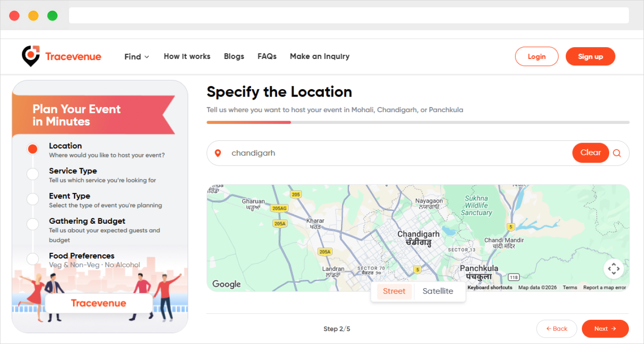Click Sukhna Wildlife Sanctuary on map
Screen dimensions: 644x344
pos(476,205)
